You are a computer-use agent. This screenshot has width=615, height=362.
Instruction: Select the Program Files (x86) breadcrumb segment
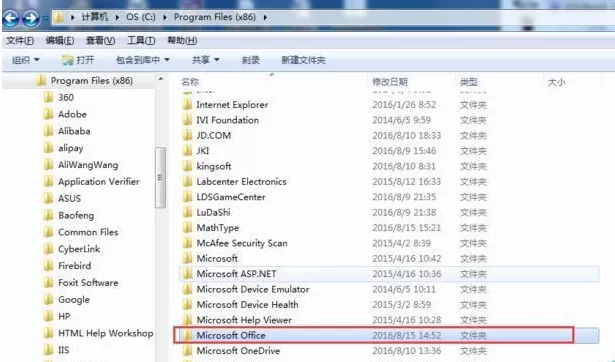point(215,17)
